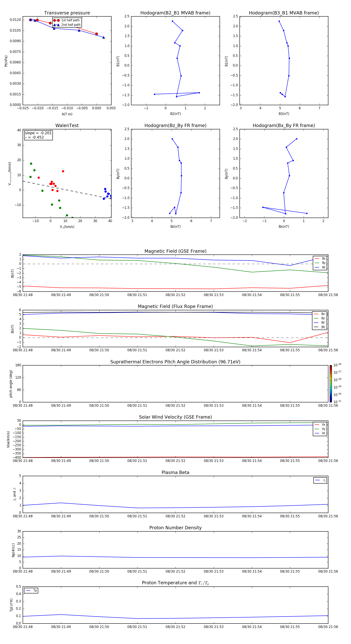Click "08/30 21:48" tick under GSE Magnetic Field plot
351x644 pixels.
point(23,295)
